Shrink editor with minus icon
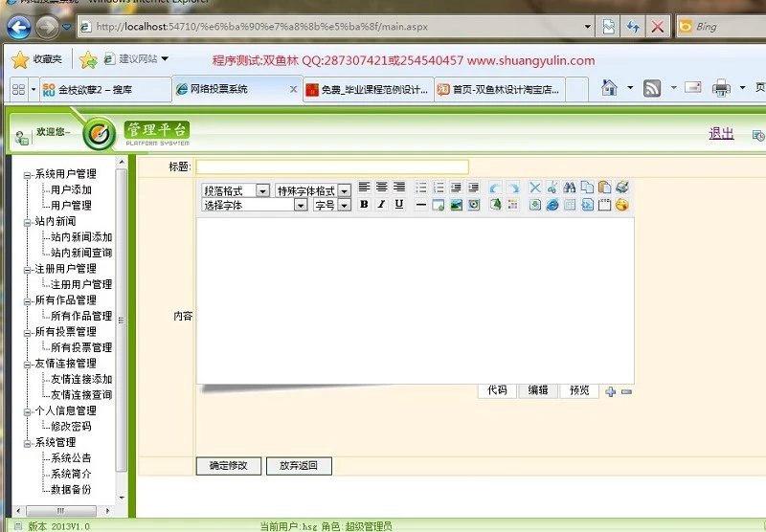 pyautogui.click(x=626, y=391)
